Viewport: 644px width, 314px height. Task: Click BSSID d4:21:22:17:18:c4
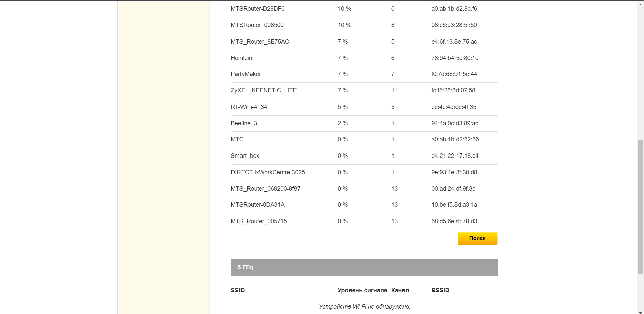[455, 156]
